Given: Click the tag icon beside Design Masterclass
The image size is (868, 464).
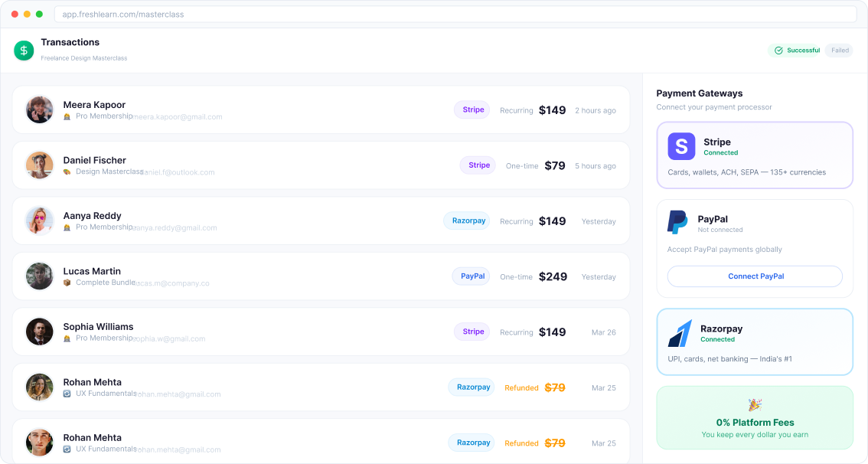Looking at the screenshot, I should pyautogui.click(x=67, y=172).
